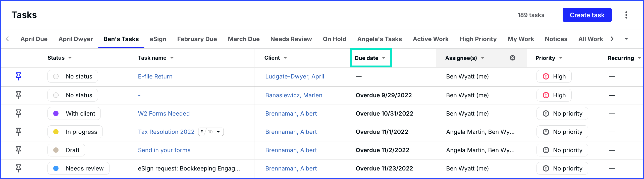Image resolution: width=644 pixels, height=179 pixels.
Task: Pin the Banasiewicz, Marlen task row
Action: pyautogui.click(x=18, y=95)
